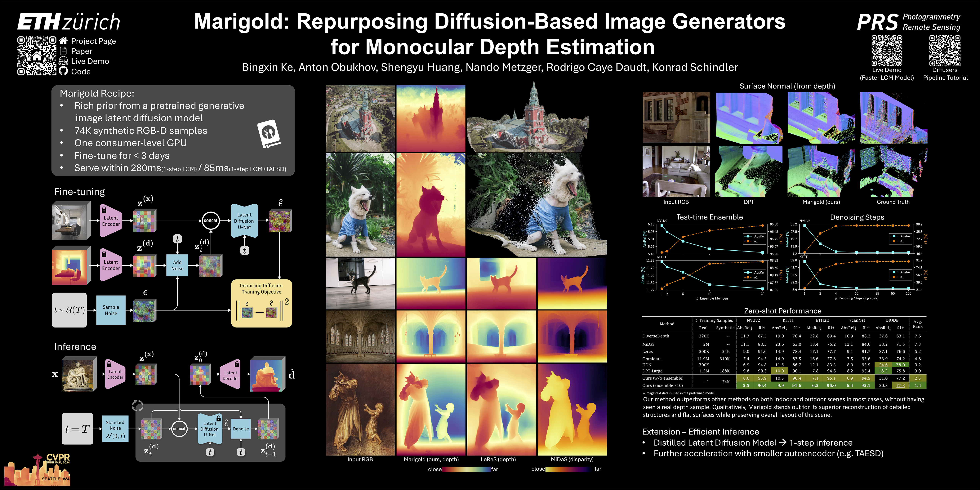
Task: Open the Code link text
Action: click(x=81, y=72)
